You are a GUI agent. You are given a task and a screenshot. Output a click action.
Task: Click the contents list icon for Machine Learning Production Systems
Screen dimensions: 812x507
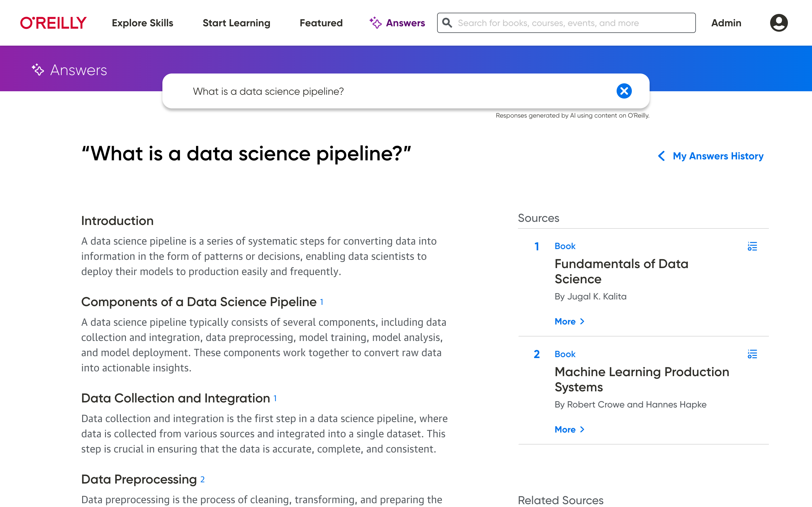752,354
